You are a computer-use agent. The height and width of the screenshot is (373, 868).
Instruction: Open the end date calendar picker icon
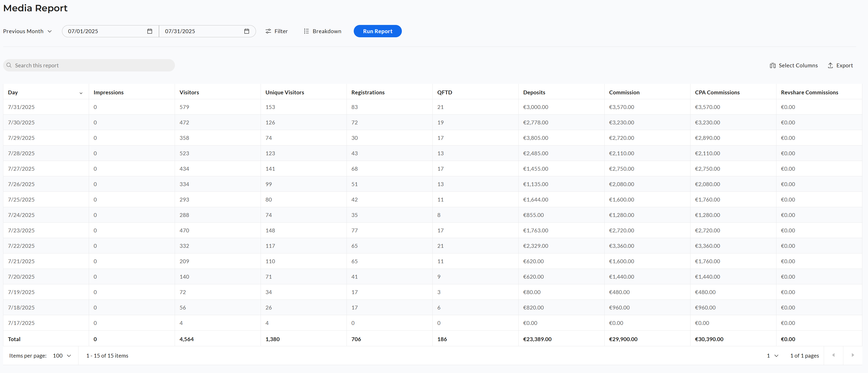[x=247, y=31]
